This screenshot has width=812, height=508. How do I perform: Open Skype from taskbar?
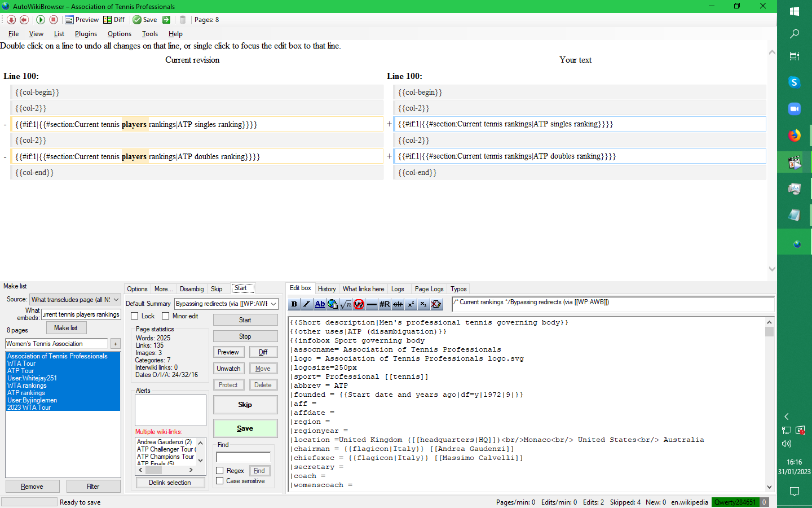click(795, 82)
